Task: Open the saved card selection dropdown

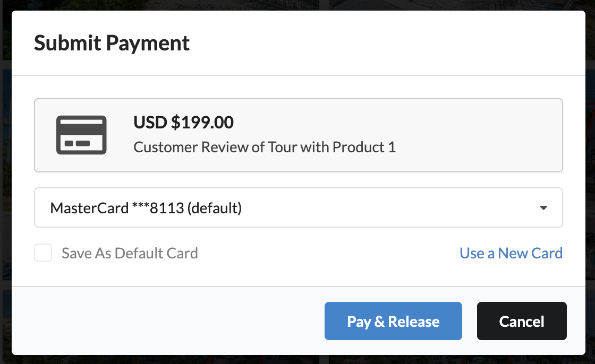Action: [x=298, y=208]
